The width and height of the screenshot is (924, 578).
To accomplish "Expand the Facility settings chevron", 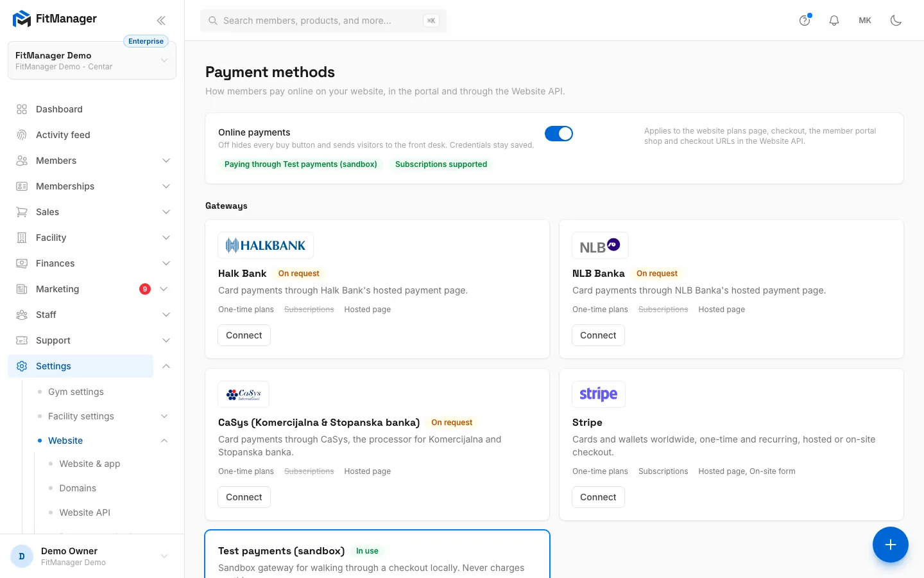I will (x=164, y=416).
